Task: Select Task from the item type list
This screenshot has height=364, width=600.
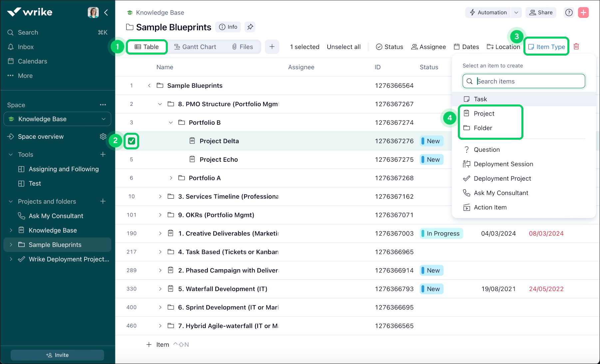Action: pyautogui.click(x=524, y=99)
